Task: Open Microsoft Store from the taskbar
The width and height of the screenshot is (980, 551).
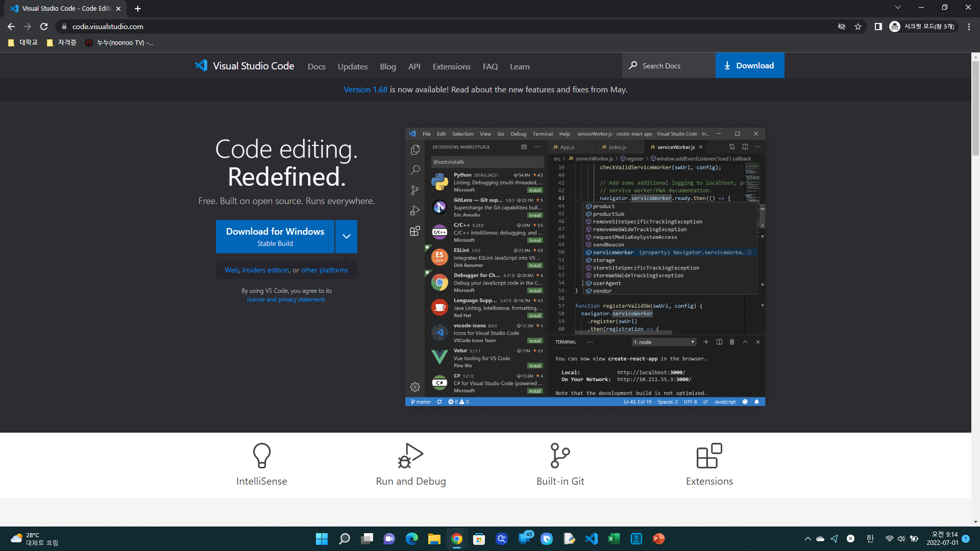Action: pyautogui.click(x=479, y=539)
